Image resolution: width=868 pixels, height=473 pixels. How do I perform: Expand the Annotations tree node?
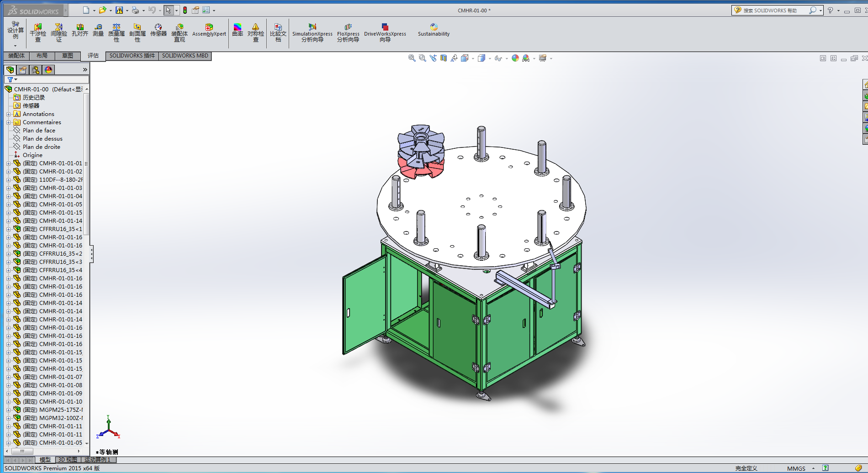(x=8, y=114)
